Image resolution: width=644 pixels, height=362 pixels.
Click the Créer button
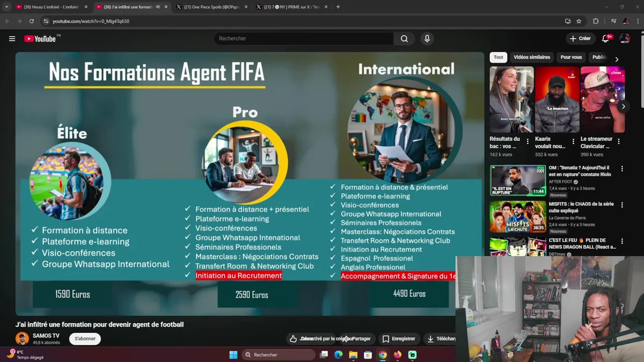tap(581, 39)
